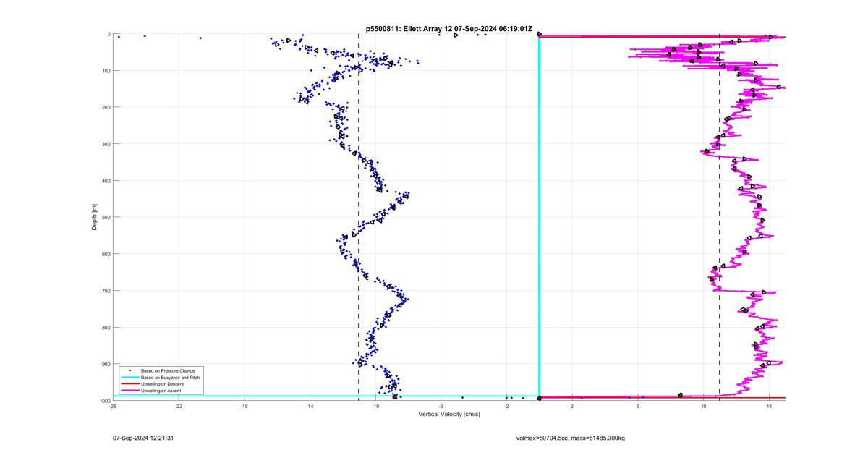Click the black dashed line right of zero

[x=720, y=217]
